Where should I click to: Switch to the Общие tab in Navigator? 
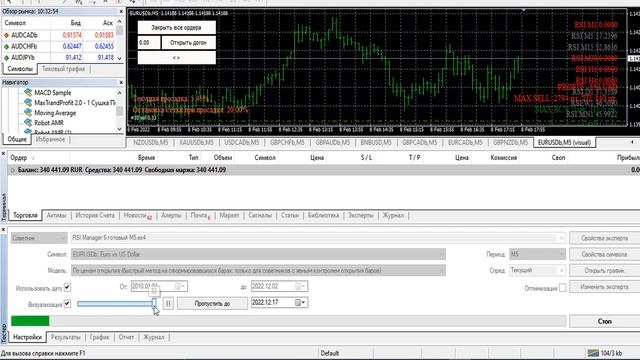coord(17,140)
